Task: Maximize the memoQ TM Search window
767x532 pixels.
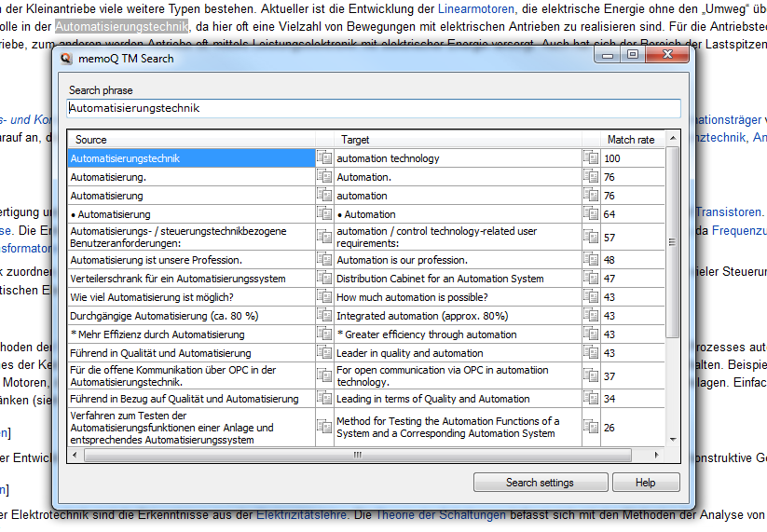Action: tap(633, 54)
